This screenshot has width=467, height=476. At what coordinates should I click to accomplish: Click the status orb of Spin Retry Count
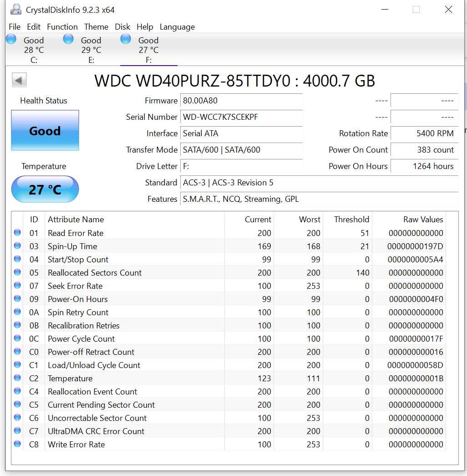(17, 312)
